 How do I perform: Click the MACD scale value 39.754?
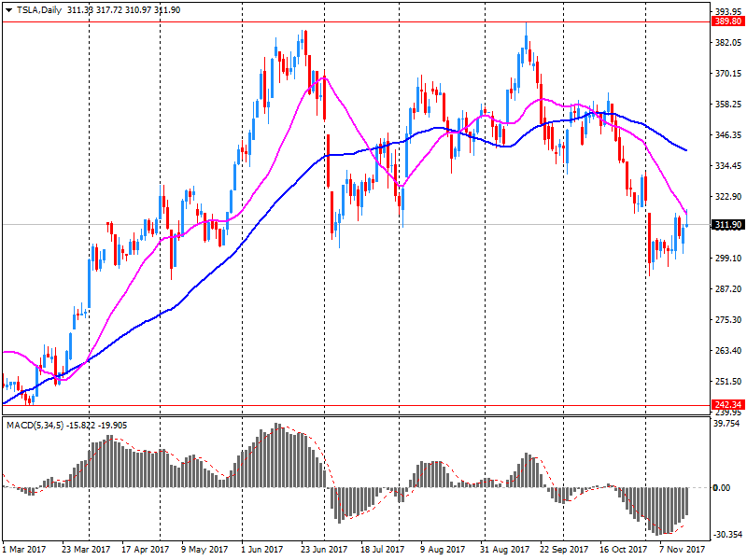click(727, 426)
